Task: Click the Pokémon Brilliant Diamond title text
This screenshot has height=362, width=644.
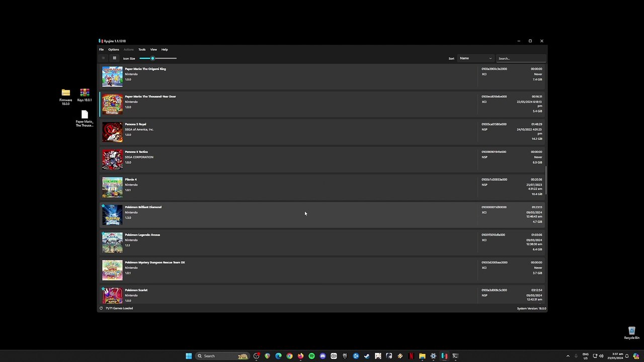Action: [x=143, y=207]
